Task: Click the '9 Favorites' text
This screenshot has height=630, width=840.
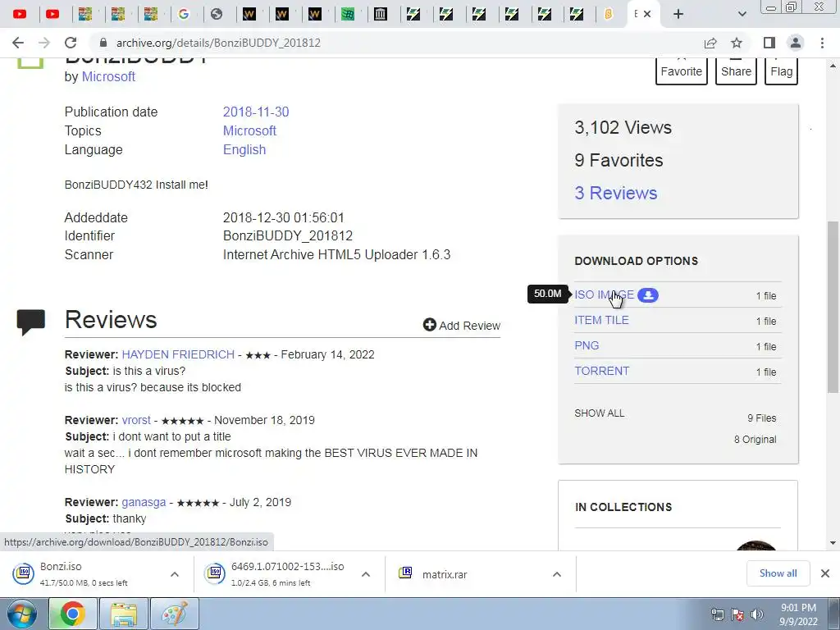Action: click(x=619, y=160)
